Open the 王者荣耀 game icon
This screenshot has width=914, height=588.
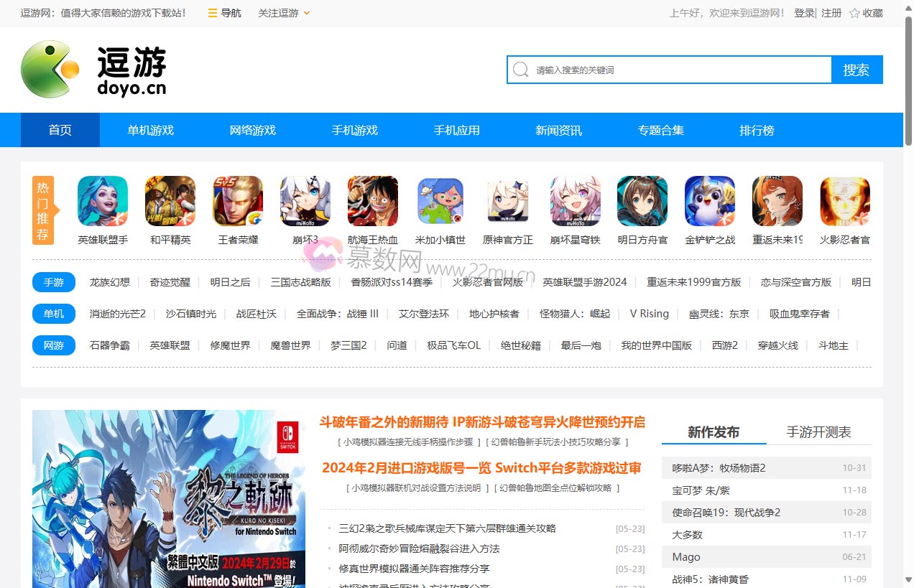click(237, 201)
